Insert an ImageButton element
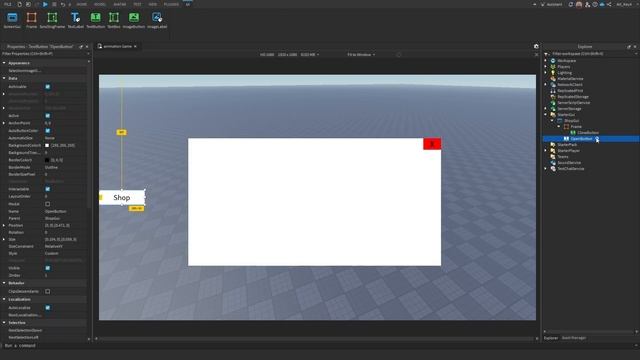 click(134, 20)
